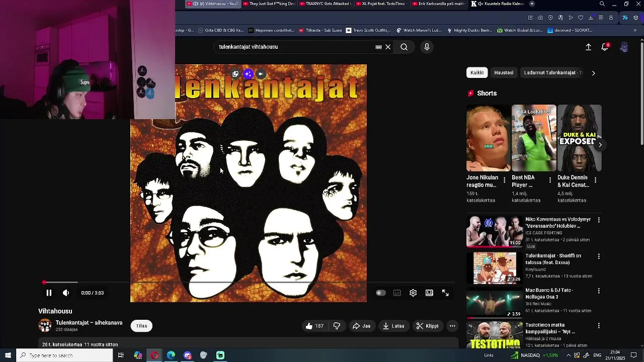This screenshot has width=644, height=362.
Task: Take a snapshot with camera icon in toolbar
Action: (540, 18)
